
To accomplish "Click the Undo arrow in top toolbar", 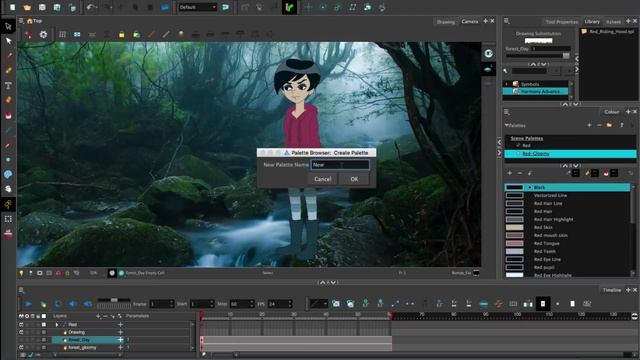I will [91, 7].
